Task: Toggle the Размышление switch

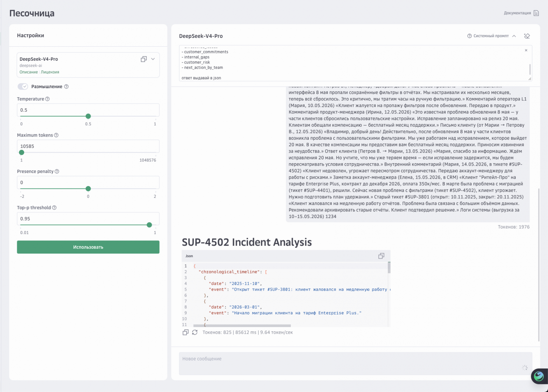Action: (x=23, y=86)
